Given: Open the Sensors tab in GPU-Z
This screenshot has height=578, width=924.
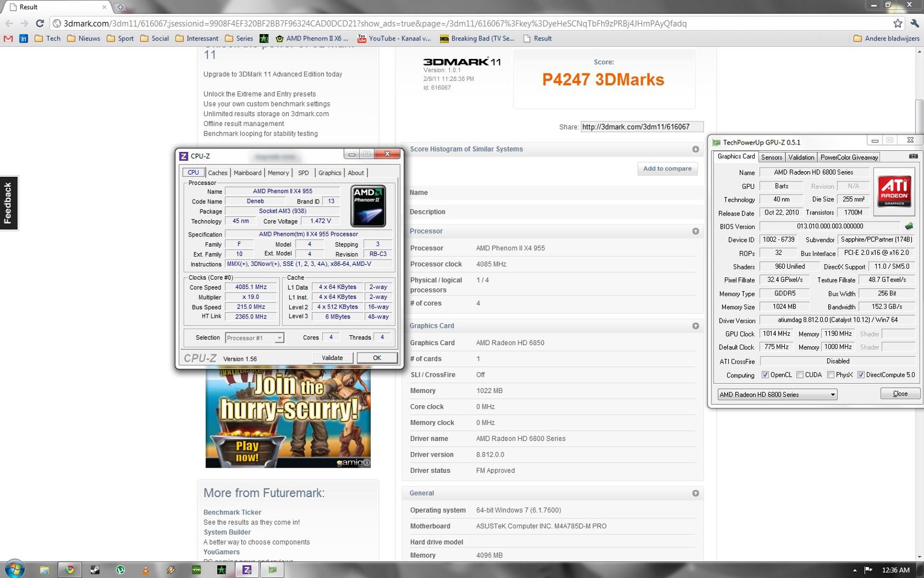Looking at the screenshot, I should pos(772,157).
